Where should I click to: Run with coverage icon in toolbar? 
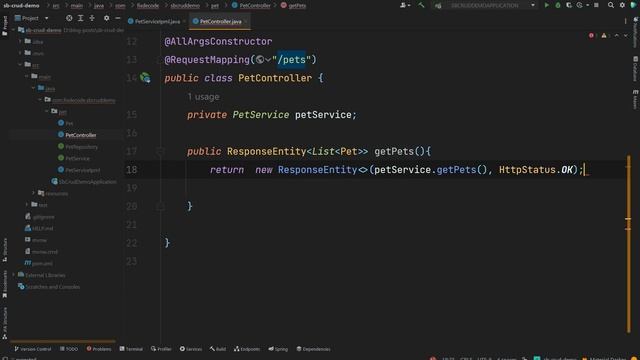point(569,5)
